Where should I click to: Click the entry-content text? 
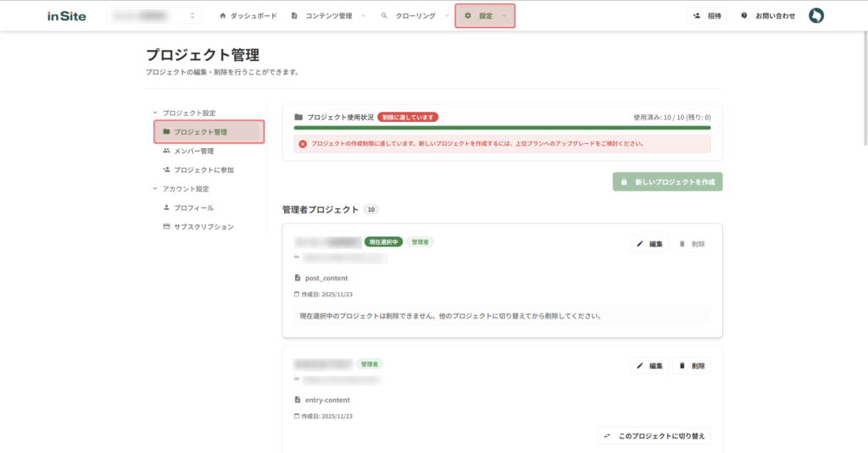point(327,400)
